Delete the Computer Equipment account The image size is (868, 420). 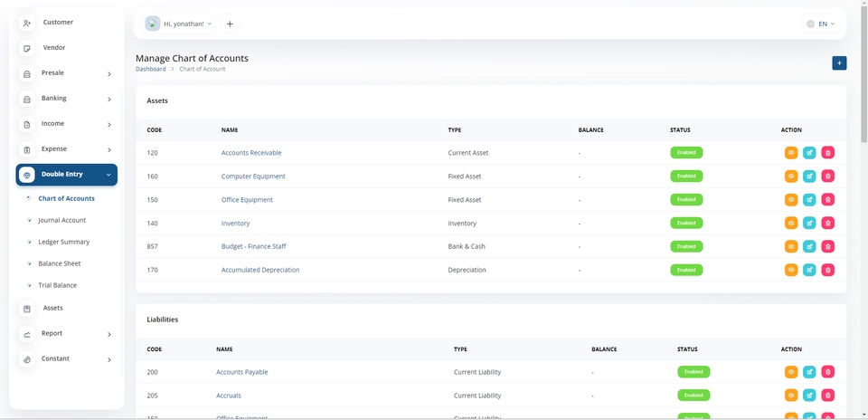[827, 177]
